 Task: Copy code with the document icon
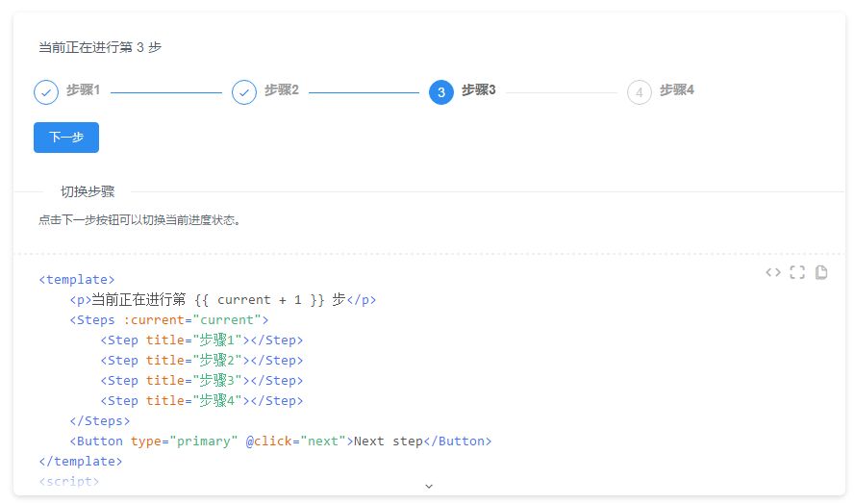click(x=821, y=272)
